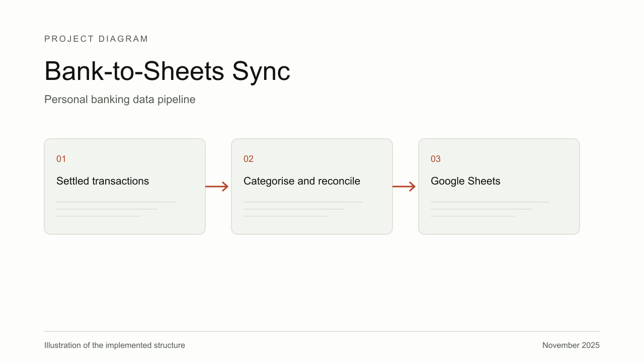Click the step number "01"

61,159
